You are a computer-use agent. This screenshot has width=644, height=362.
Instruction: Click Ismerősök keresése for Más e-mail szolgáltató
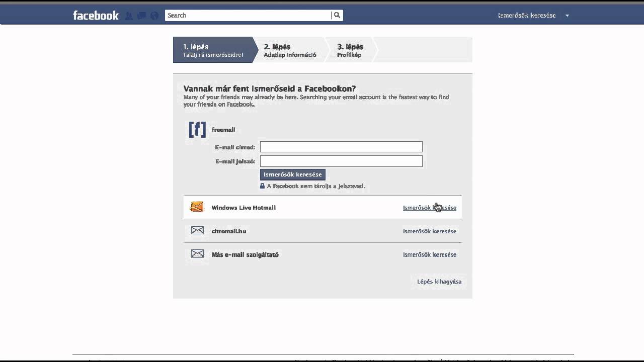point(430,254)
